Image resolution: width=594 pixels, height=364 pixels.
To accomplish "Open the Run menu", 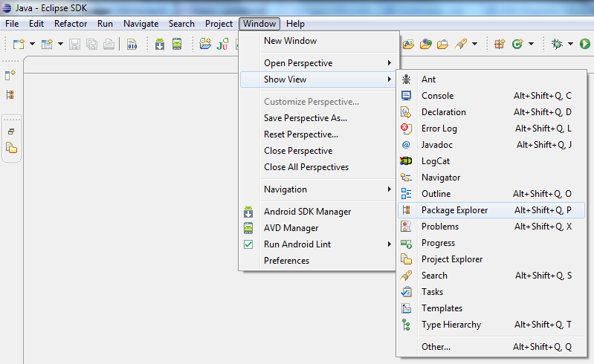I will click(105, 24).
